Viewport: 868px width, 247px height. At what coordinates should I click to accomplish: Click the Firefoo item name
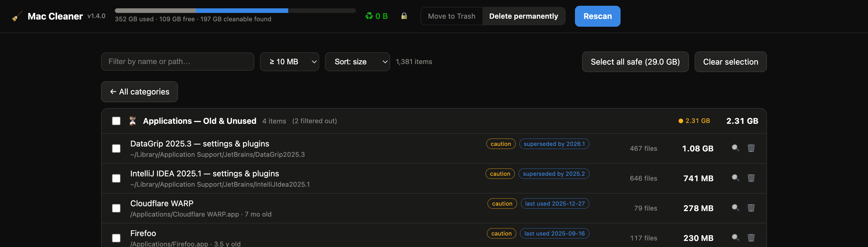tap(143, 233)
